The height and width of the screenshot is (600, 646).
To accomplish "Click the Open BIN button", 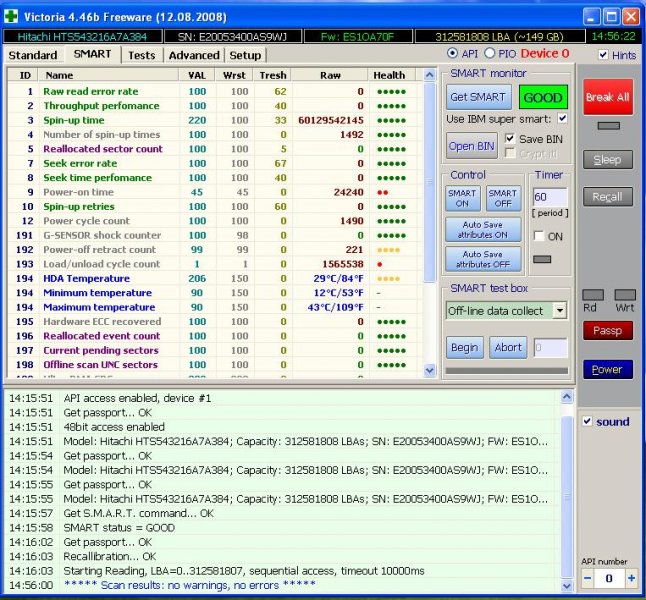I will [x=472, y=145].
